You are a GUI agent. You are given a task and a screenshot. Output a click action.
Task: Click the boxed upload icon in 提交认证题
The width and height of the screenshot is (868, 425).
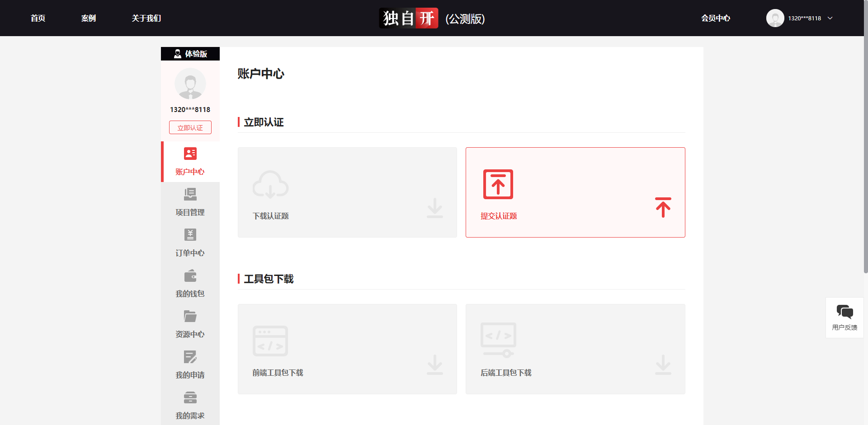[498, 184]
